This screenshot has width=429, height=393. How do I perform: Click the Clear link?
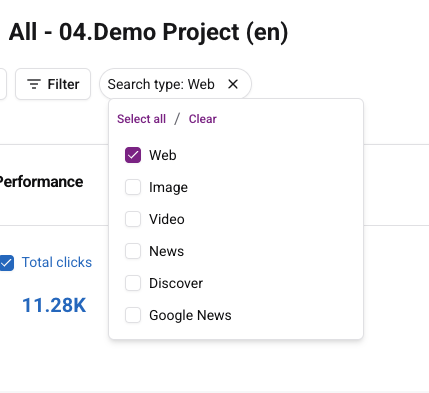point(203,119)
